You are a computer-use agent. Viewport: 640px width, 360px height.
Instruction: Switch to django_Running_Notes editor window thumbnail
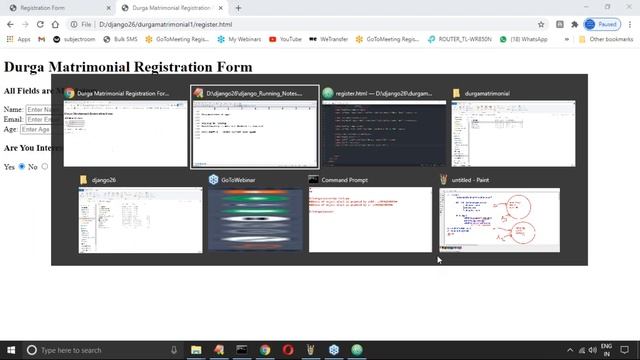pyautogui.click(x=255, y=127)
